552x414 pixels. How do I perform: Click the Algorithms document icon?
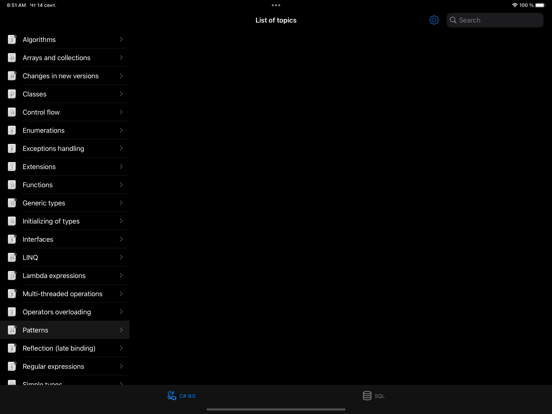click(x=12, y=39)
